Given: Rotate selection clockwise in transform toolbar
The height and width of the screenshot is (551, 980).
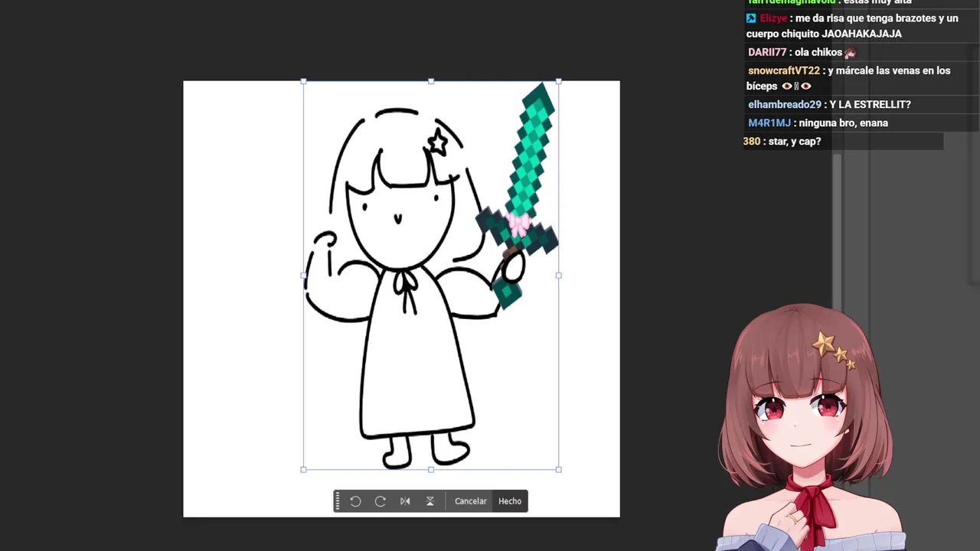Looking at the screenshot, I should [x=381, y=501].
